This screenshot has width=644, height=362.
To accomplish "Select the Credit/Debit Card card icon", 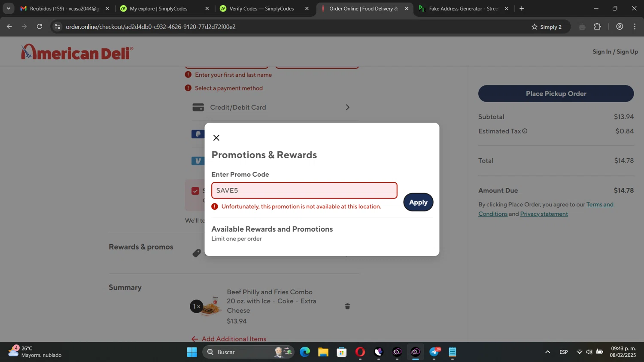I will 198,107.
